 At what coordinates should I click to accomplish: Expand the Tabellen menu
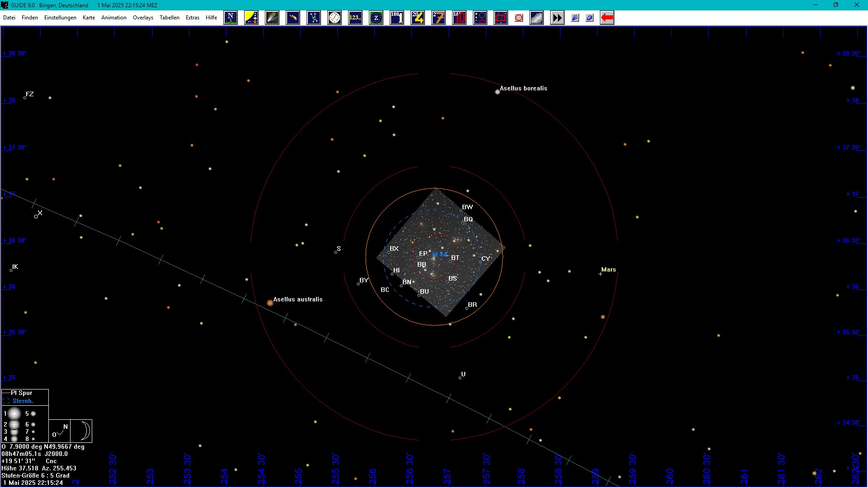tap(170, 18)
